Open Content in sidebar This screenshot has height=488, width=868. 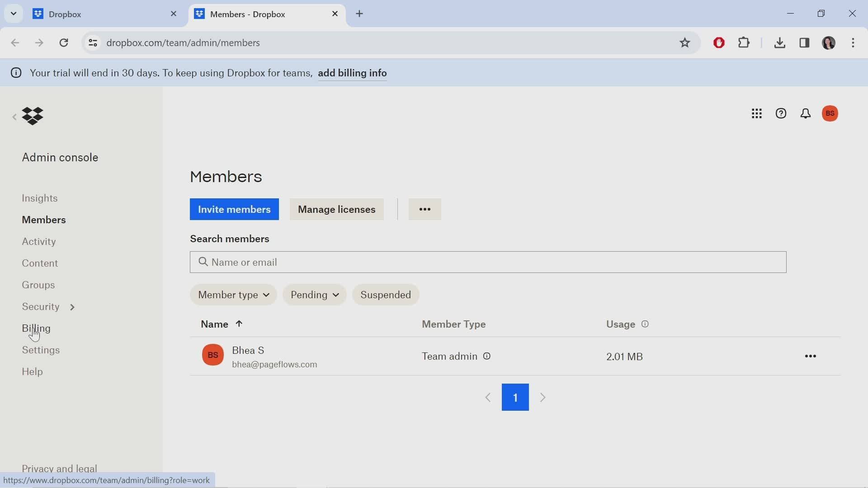[x=40, y=263]
